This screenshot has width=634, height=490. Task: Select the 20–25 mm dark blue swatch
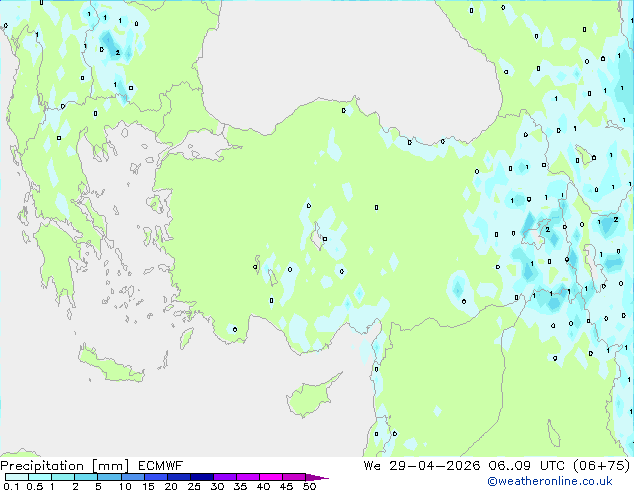tap(178, 477)
